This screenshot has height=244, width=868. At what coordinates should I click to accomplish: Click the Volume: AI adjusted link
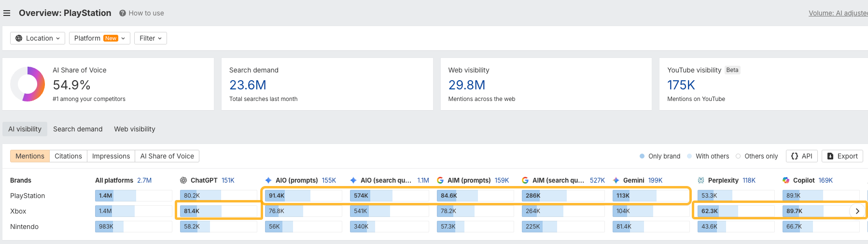pos(838,13)
